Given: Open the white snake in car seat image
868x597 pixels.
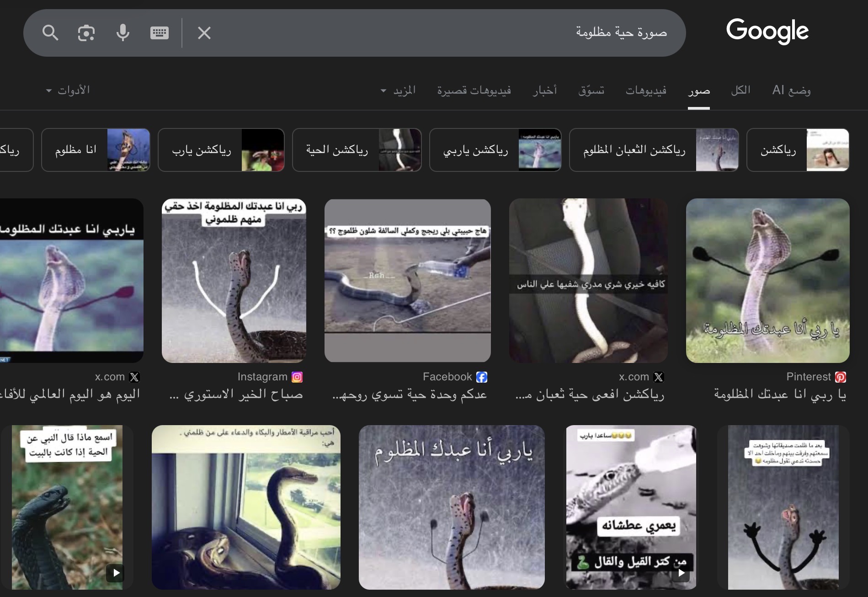Looking at the screenshot, I should coord(588,280).
